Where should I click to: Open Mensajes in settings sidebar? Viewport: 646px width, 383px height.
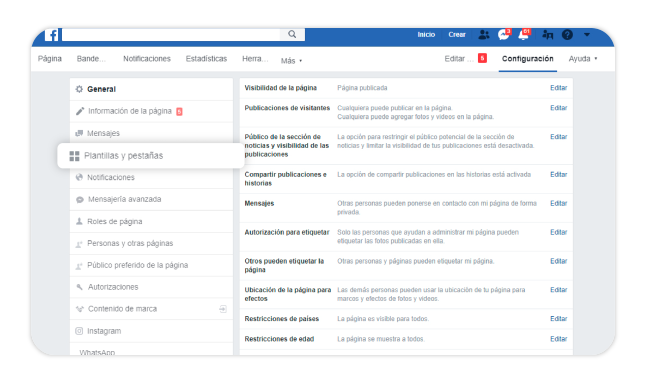tap(151, 133)
